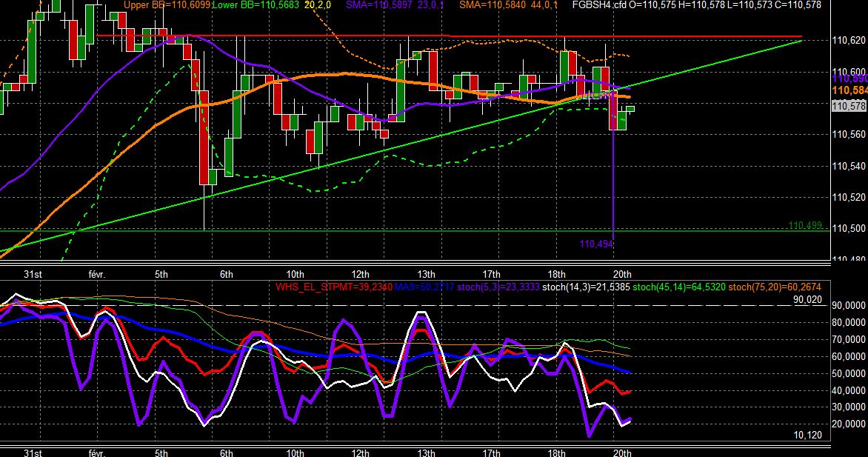This screenshot has height=457, width=868.
Task: Select the red horizontal resistance line
Action: pos(448,36)
